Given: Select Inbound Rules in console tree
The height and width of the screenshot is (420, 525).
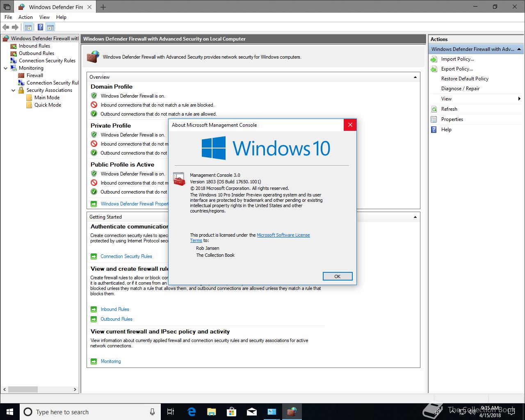Looking at the screenshot, I should 34,46.
